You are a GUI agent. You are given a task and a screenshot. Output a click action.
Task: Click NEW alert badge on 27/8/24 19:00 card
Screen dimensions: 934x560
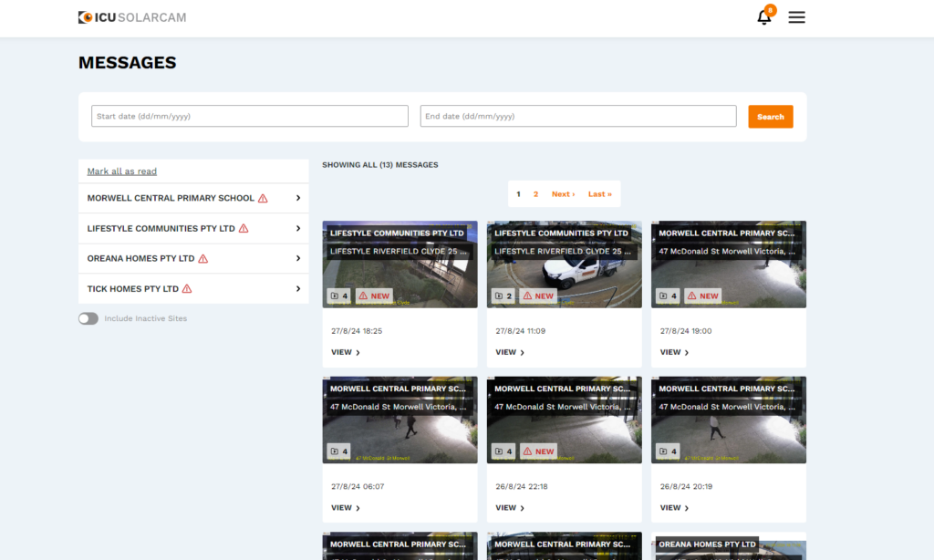click(703, 296)
